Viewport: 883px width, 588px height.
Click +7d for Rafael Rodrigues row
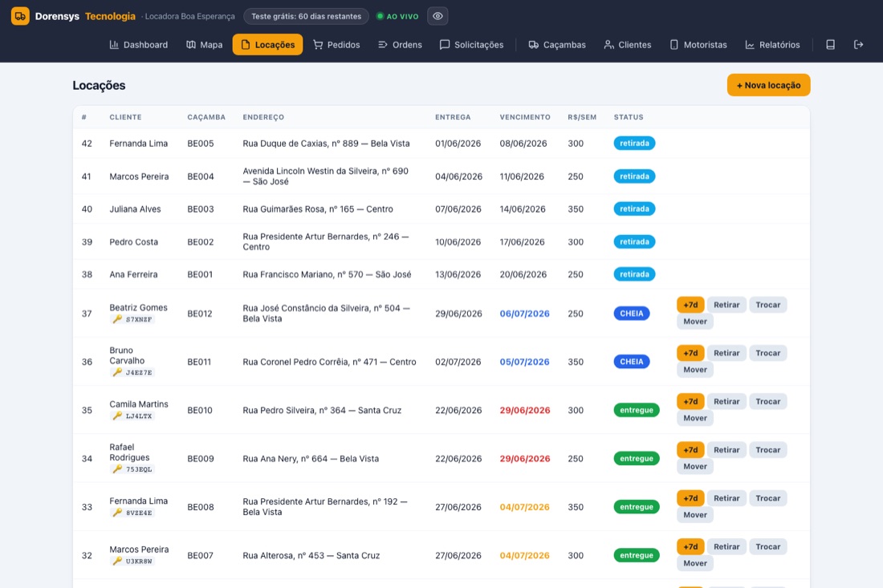[690, 449]
